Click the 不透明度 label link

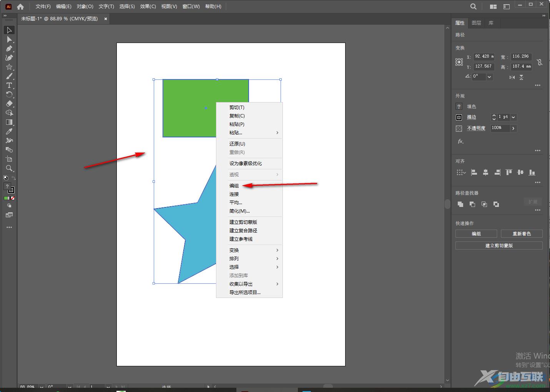tap(476, 128)
